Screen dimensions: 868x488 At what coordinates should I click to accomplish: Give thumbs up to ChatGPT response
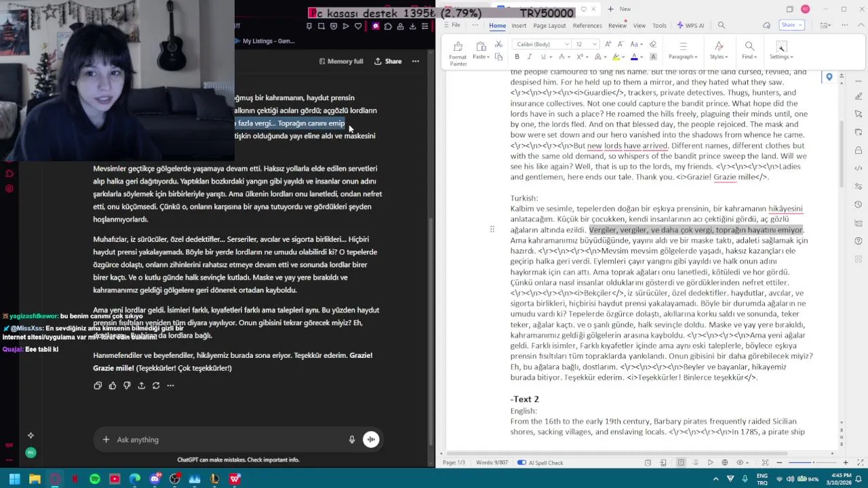[x=113, y=386]
